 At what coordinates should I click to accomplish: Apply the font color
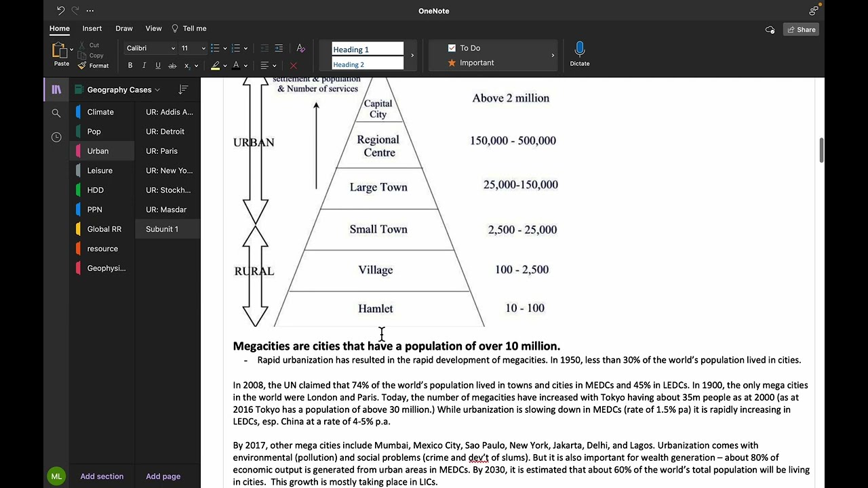click(x=236, y=66)
